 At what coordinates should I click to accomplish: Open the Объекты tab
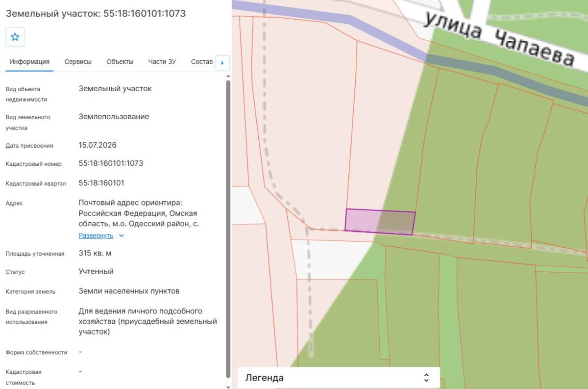pos(120,62)
